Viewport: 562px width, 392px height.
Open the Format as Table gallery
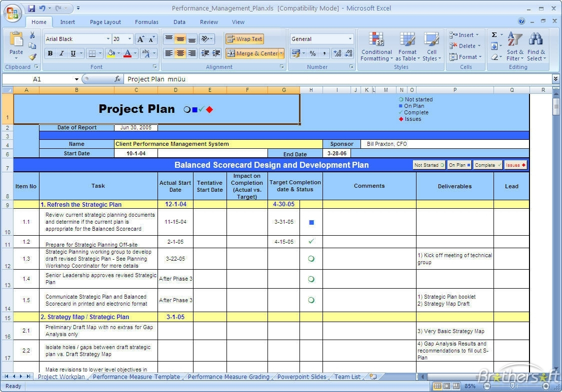tap(407, 47)
